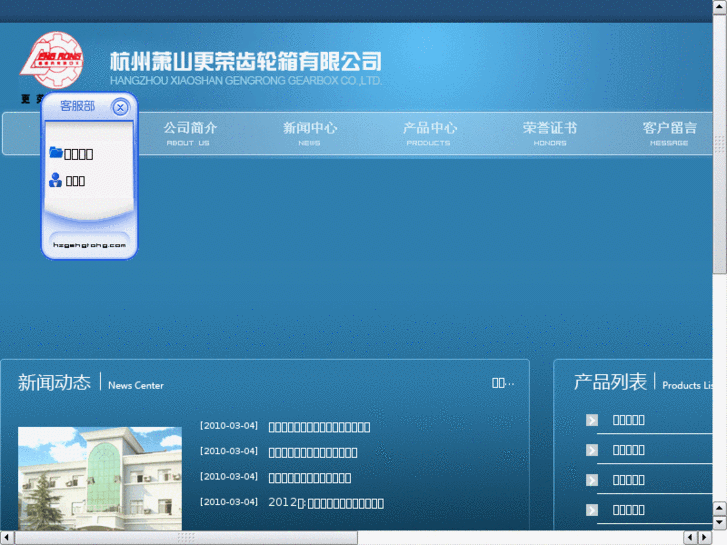Open the hzgengrong.com link in service panel
The image size is (727, 545).
[x=89, y=245]
